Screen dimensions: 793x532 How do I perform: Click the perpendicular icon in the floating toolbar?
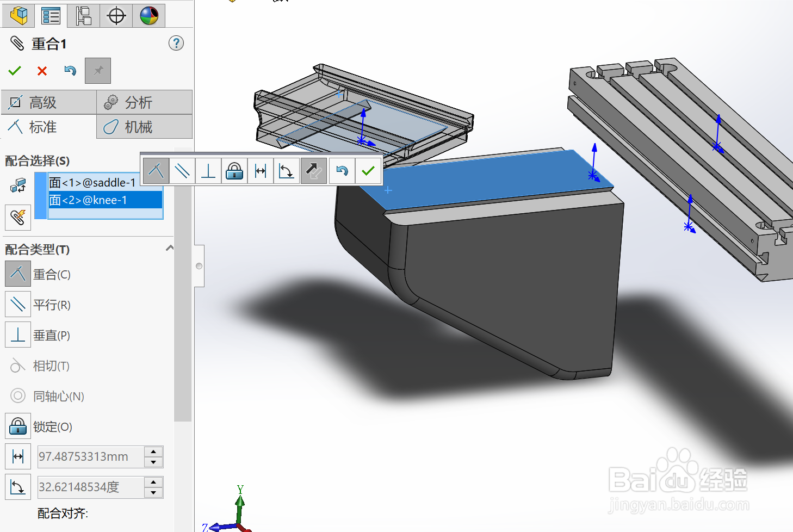click(x=208, y=171)
